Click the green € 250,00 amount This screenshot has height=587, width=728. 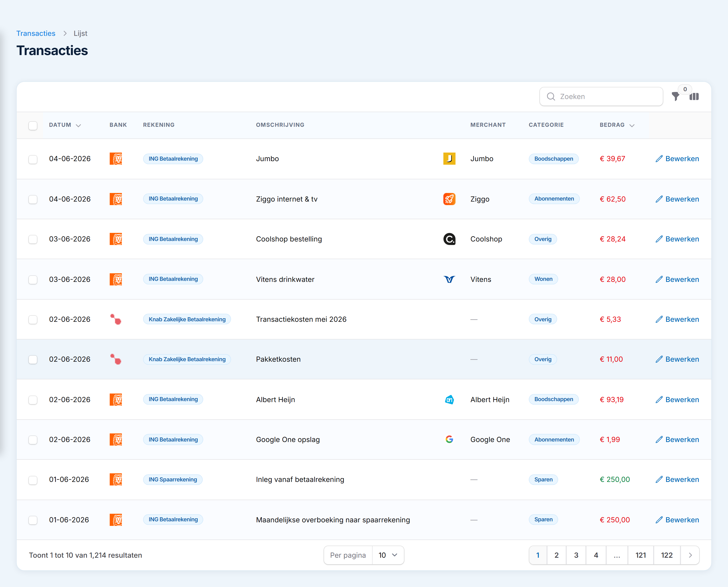[615, 479]
